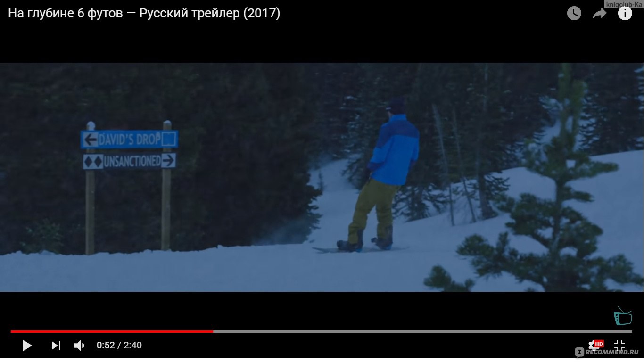Open settings via the gear icon

[x=592, y=346]
